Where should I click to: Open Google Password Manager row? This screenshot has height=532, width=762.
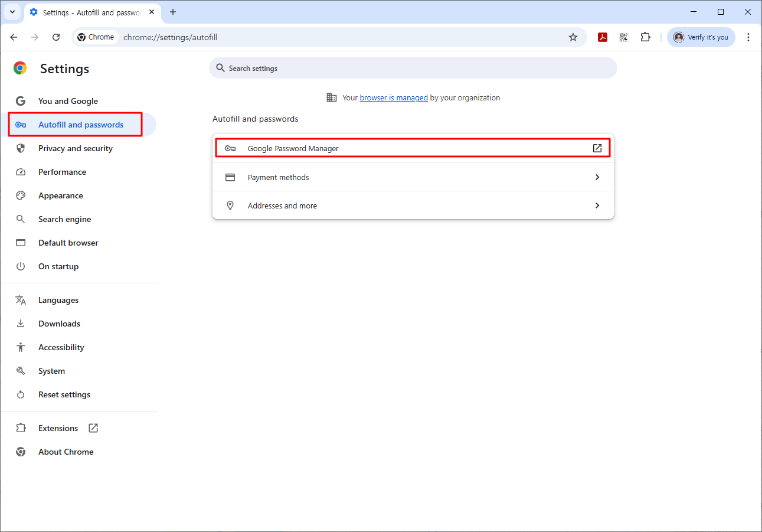tap(413, 148)
